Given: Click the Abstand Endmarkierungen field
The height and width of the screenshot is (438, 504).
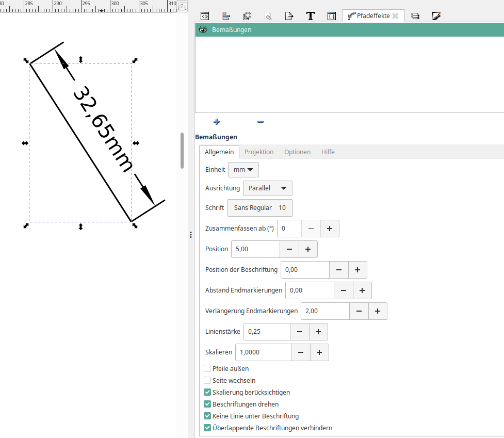Looking at the screenshot, I should [310, 290].
